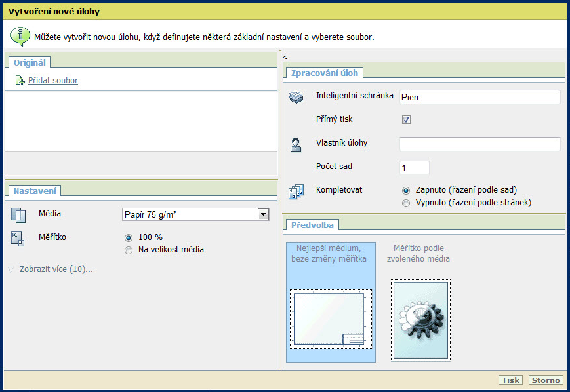Image resolution: width=570 pixels, height=392 pixels.
Task: Toggle the Přímý tisk checkbox
Action: tap(406, 119)
